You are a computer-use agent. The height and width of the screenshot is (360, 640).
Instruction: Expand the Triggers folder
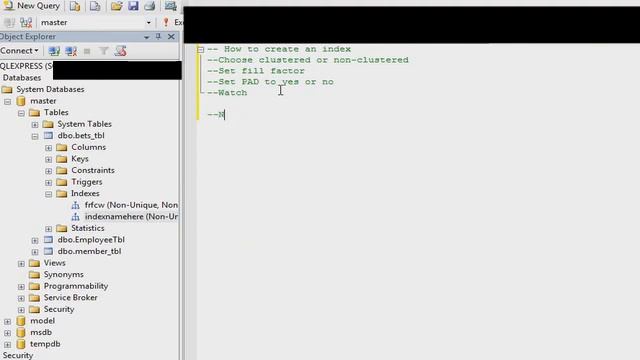[x=49, y=182]
